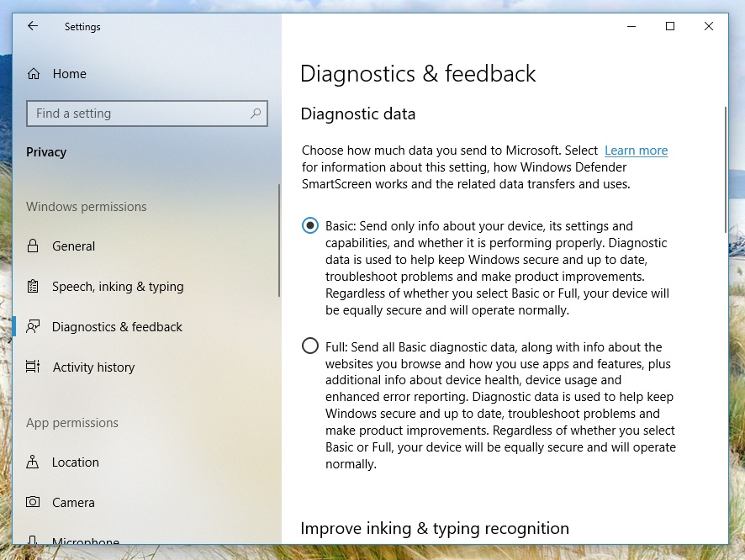Viewport: 745px width, 560px height.
Task: Open the Microphone permissions entry
Action: (85, 541)
